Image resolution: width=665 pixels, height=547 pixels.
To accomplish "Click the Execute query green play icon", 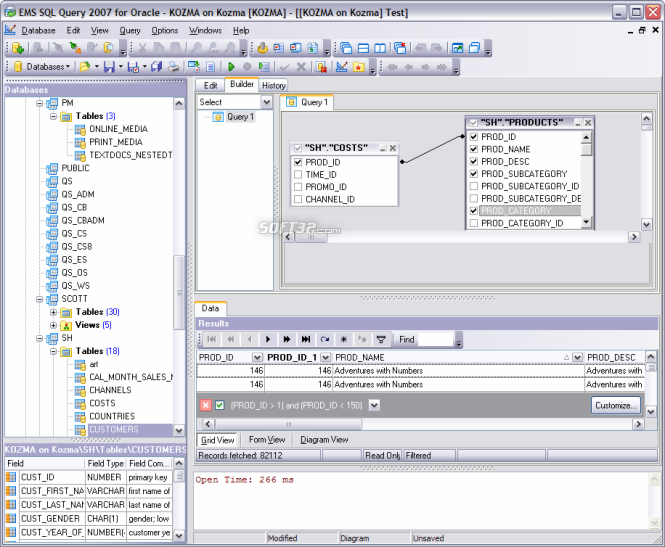I will point(231,67).
